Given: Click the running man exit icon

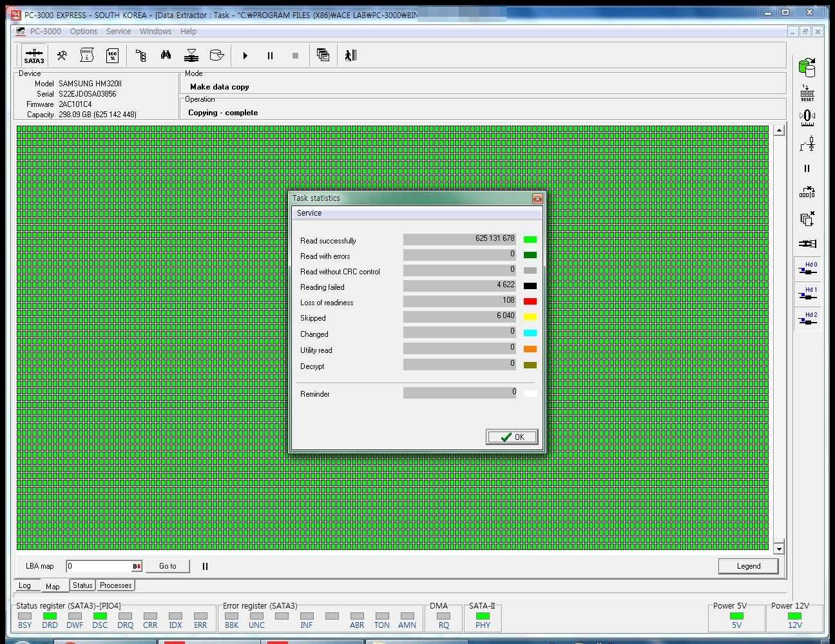Looking at the screenshot, I should [x=350, y=55].
